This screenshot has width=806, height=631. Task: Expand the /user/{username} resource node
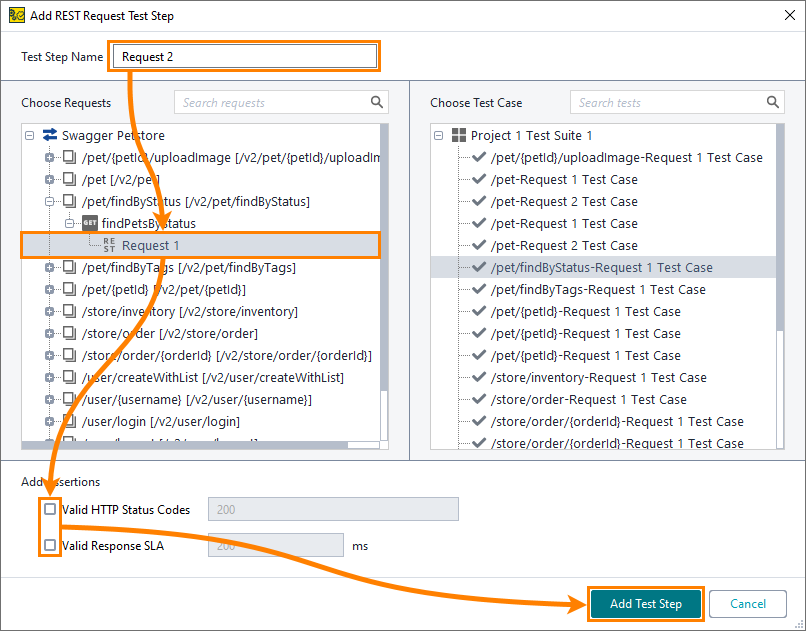click(49, 400)
